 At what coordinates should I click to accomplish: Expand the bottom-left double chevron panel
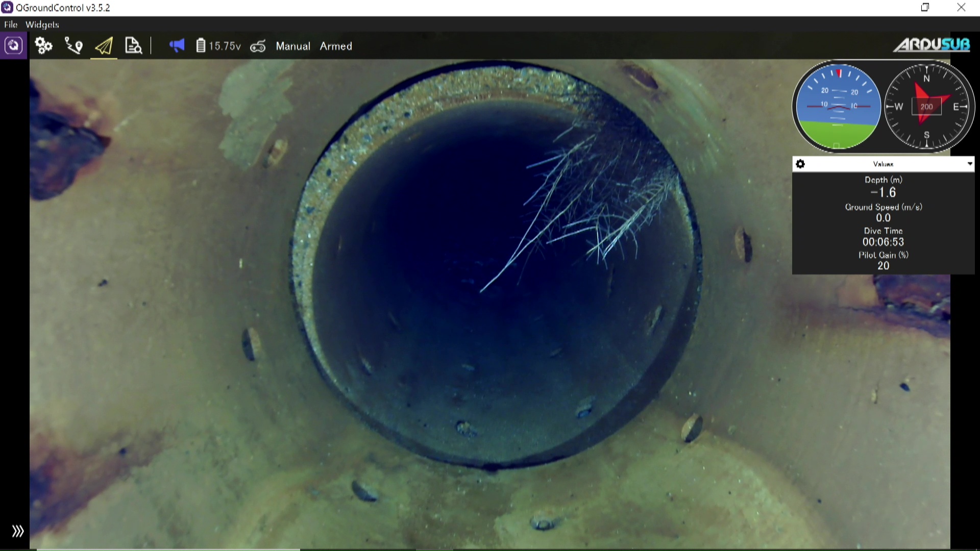18,531
